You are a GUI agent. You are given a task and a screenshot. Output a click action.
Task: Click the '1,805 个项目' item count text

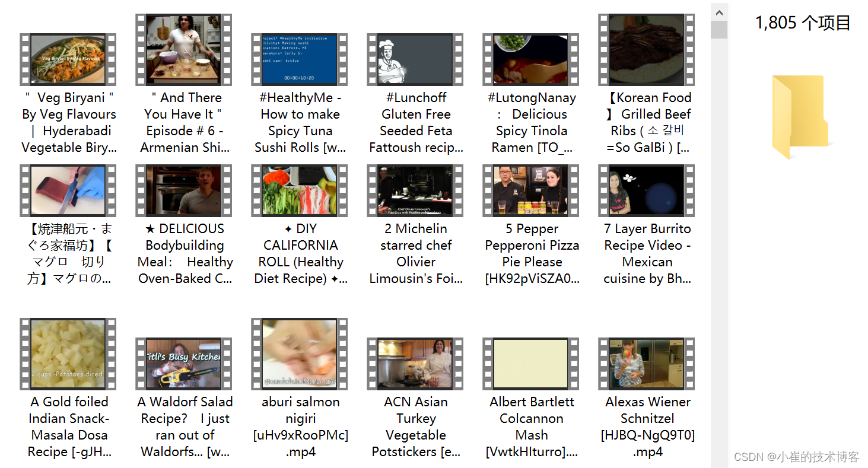(803, 23)
